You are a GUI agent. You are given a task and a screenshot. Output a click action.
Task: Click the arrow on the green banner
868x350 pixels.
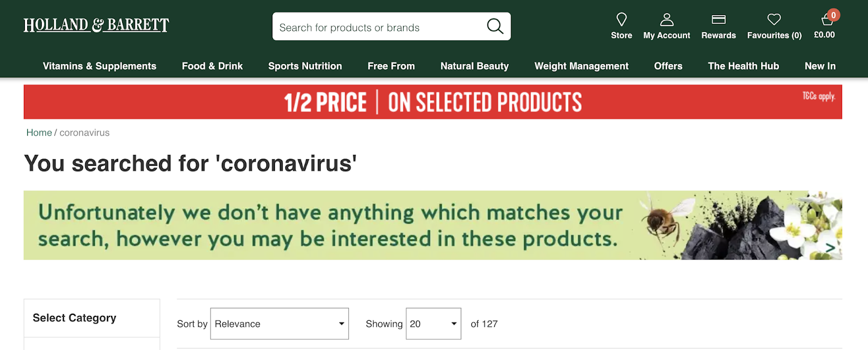tap(829, 248)
